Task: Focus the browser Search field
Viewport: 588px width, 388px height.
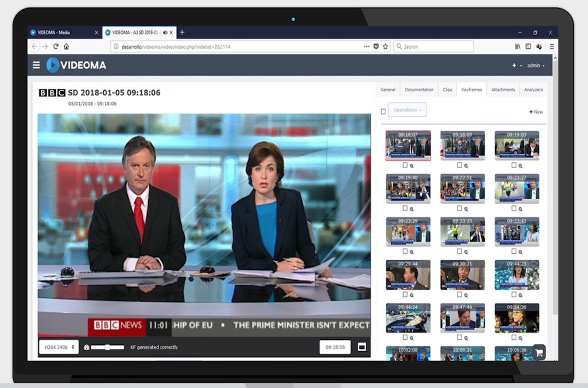Action: 434,46
